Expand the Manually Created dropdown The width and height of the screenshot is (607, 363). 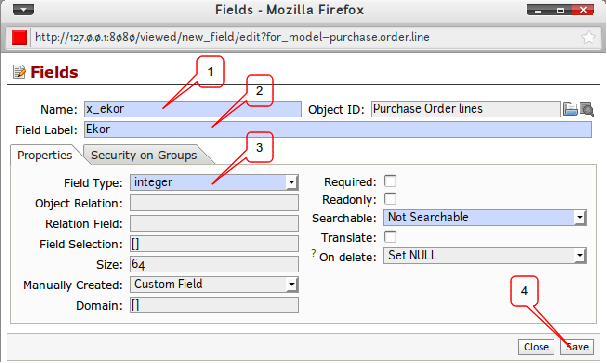point(214,284)
